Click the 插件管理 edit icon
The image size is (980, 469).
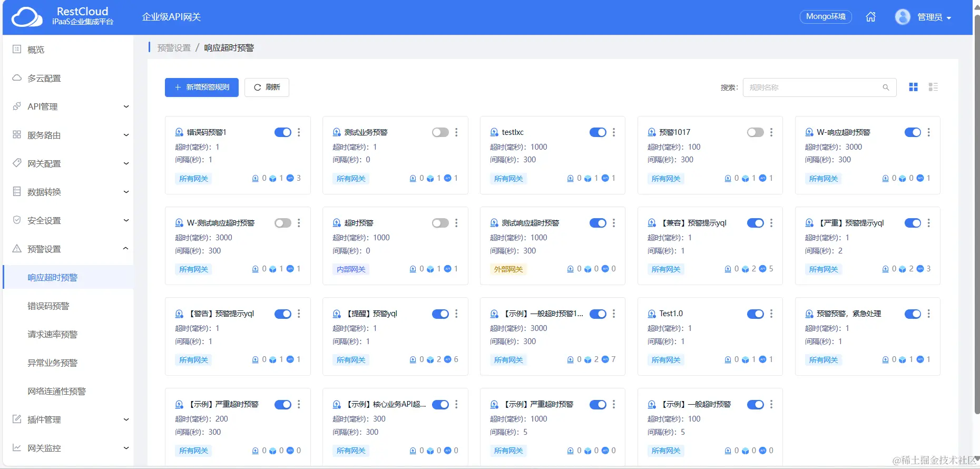click(17, 419)
